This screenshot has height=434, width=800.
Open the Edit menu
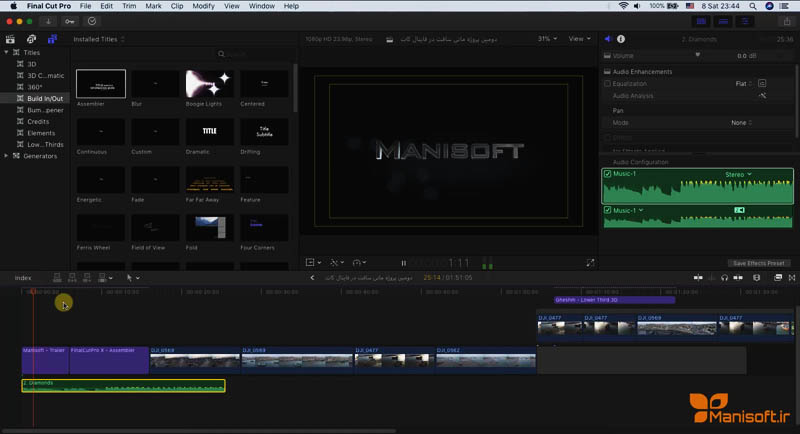(x=106, y=6)
